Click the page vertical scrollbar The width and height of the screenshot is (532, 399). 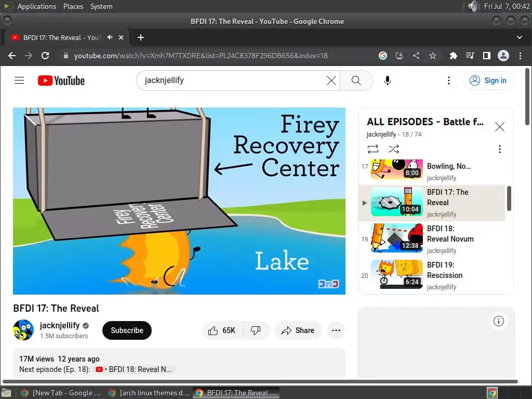tap(527, 97)
